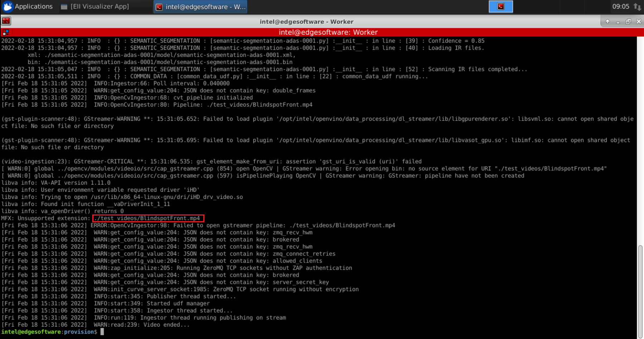Click the semantic-segmentation-adas-0001.xml path line
The width and height of the screenshot is (644, 339).
161,55
